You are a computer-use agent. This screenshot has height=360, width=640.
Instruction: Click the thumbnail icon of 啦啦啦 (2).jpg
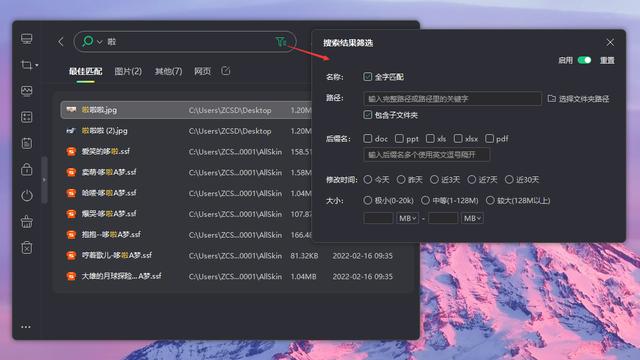point(71,131)
